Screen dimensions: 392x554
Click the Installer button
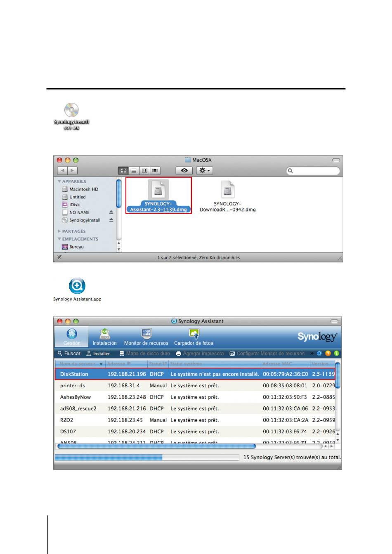click(98, 354)
